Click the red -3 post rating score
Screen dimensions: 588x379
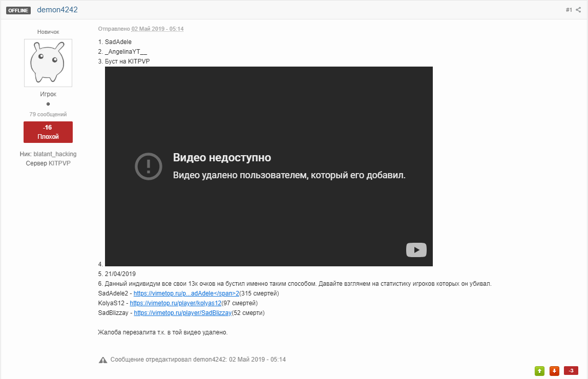point(571,371)
